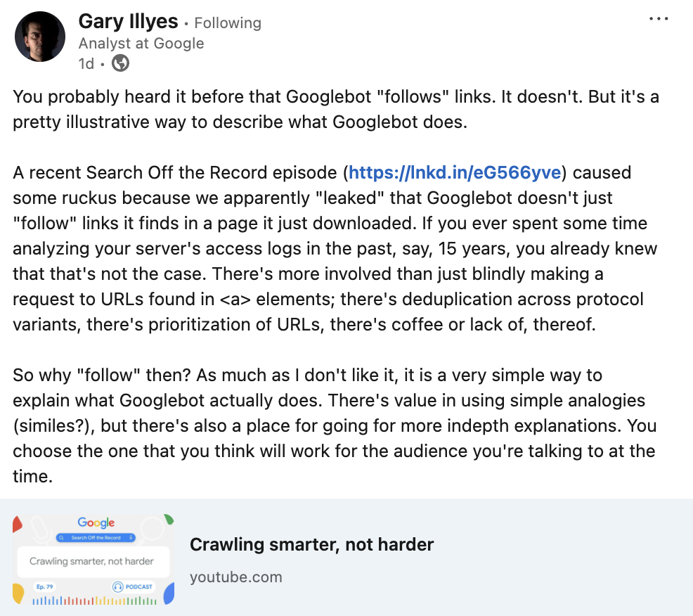Click the Google logo on the thumbnail
Viewport: 693px width, 616px height.
point(97,522)
